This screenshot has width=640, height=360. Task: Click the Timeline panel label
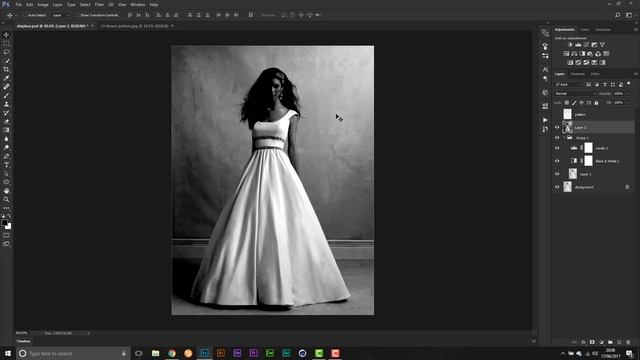pos(24,341)
